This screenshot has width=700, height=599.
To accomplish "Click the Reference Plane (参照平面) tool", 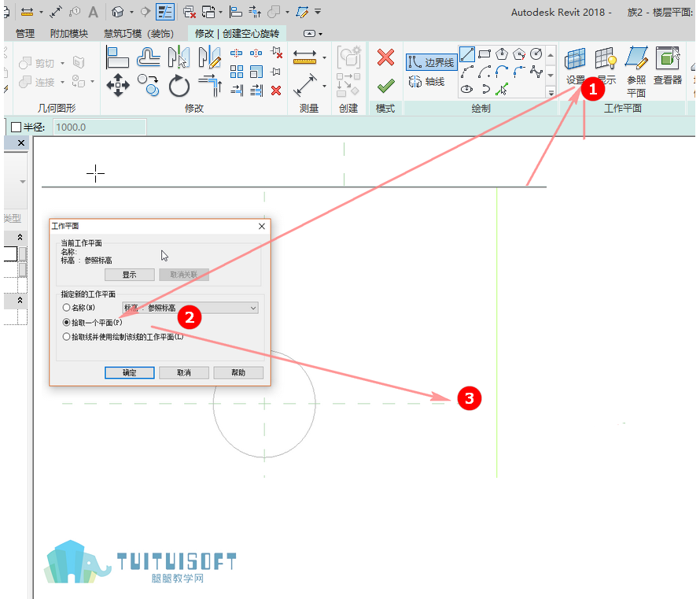I will (636, 72).
